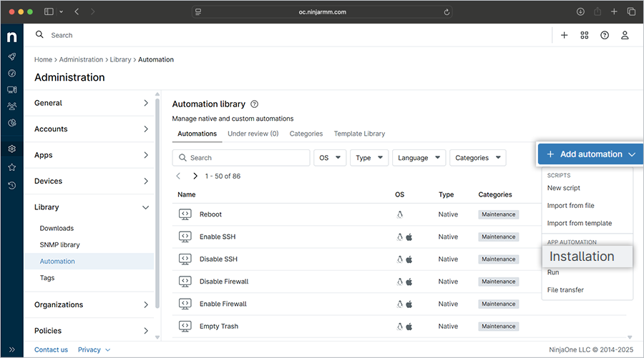This screenshot has width=644, height=358.
Task: Open the devices monitor icon in sidebar
Action: [x=12, y=89]
